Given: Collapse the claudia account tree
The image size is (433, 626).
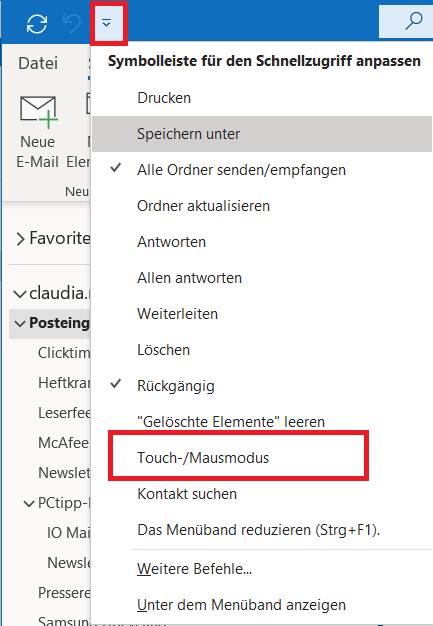Looking at the screenshot, I should pos(20,294).
